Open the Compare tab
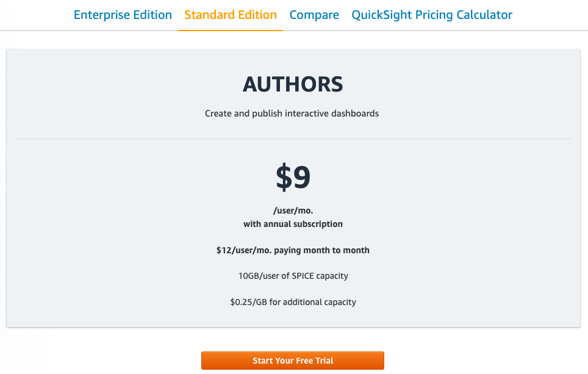This screenshot has height=374, width=588. (x=314, y=15)
